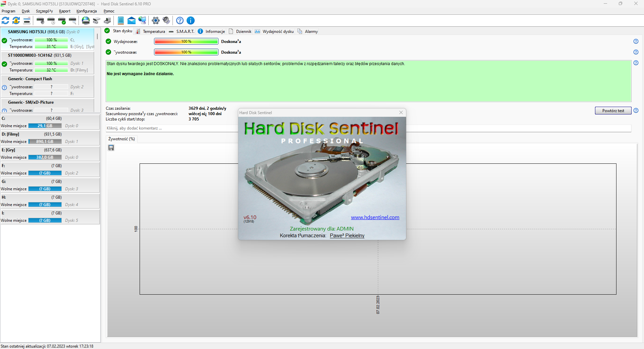The width and height of the screenshot is (644, 349).
Task: Click the power-on time value '3629 dni, 2 godzin/y'
Action: (207, 108)
